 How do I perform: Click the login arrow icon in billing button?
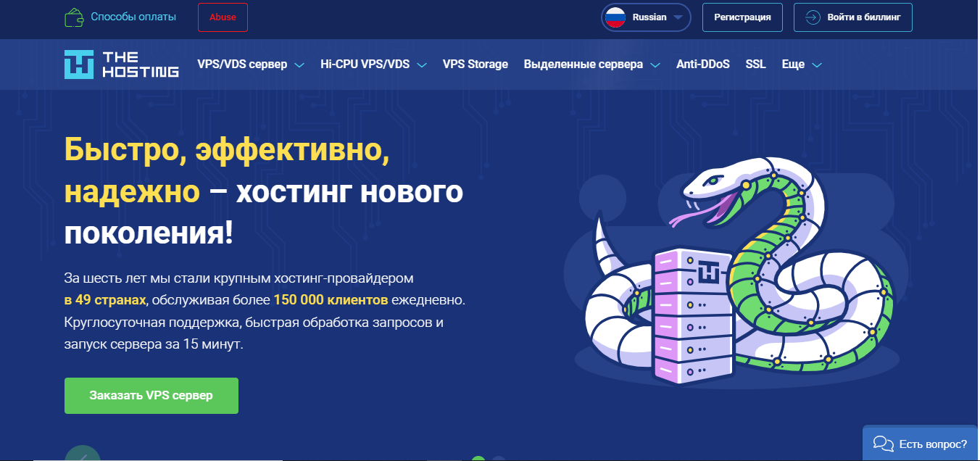813,17
